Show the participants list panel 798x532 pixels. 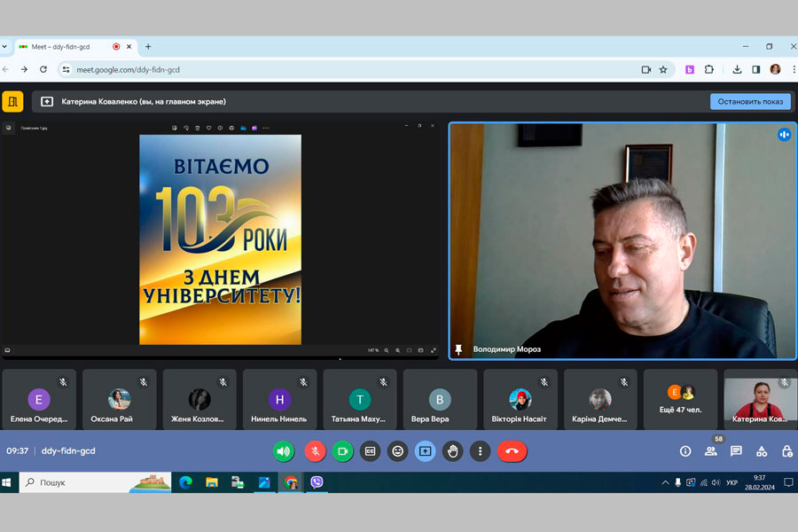pos(710,451)
